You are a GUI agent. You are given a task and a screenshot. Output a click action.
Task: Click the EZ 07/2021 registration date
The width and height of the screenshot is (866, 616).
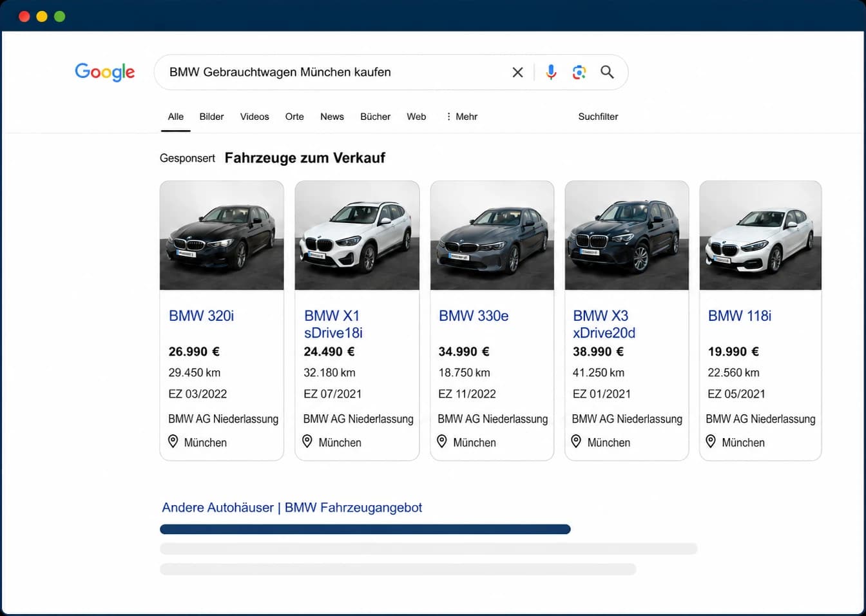point(332,394)
